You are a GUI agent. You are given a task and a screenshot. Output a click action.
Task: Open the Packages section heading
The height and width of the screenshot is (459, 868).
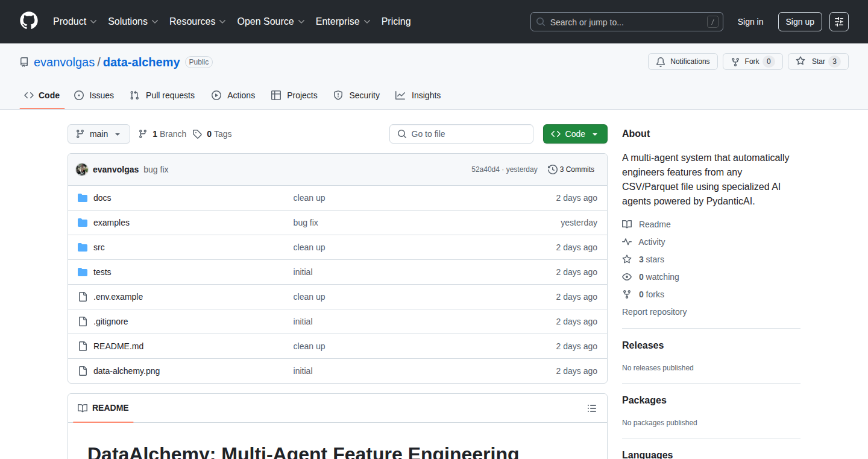(644, 400)
